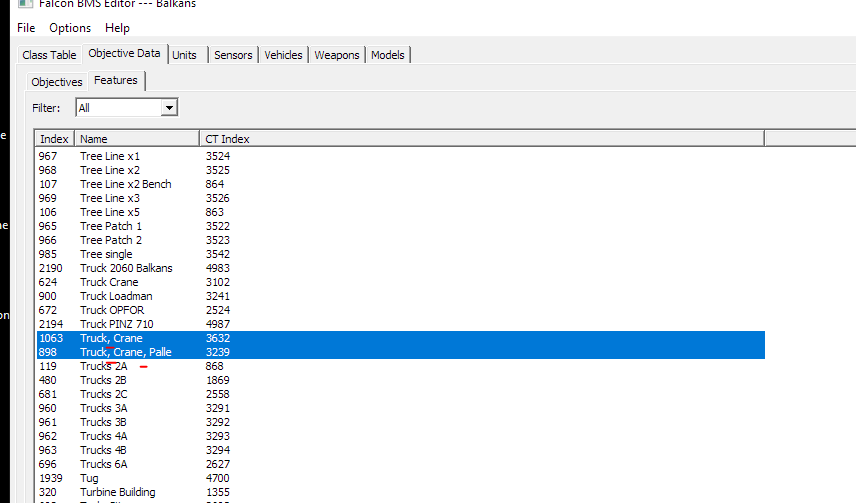Select the Tree Patch 1 row

[400, 226]
